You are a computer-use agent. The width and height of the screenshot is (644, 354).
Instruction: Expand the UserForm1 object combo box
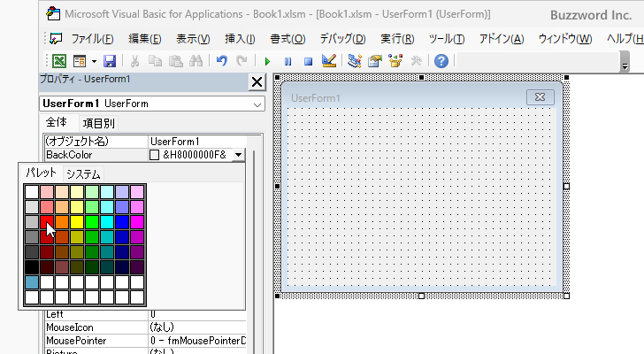click(257, 104)
